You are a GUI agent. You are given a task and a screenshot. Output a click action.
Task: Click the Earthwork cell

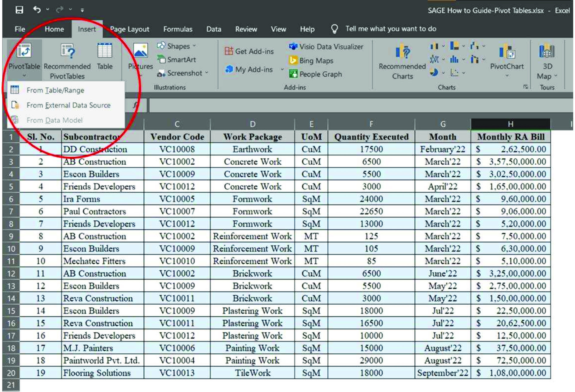point(252,149)
